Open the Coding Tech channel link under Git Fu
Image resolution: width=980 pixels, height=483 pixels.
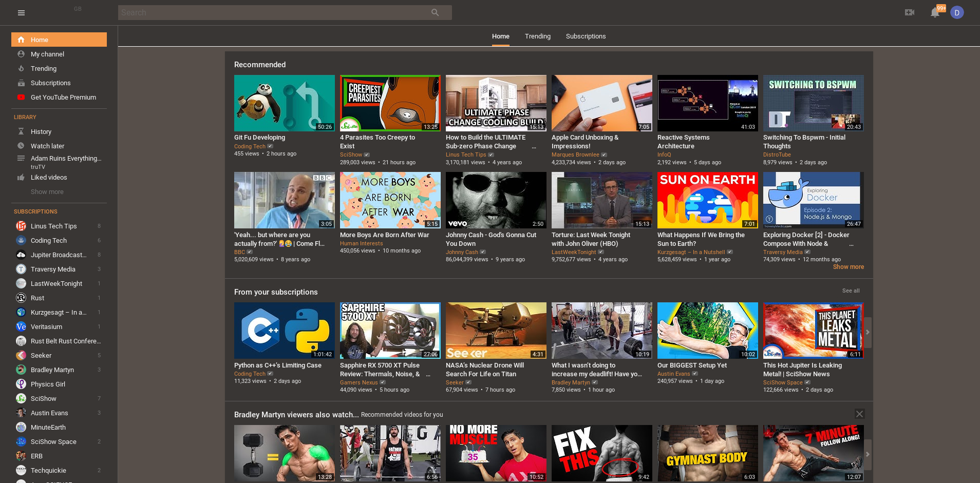[x=250, y=146]
